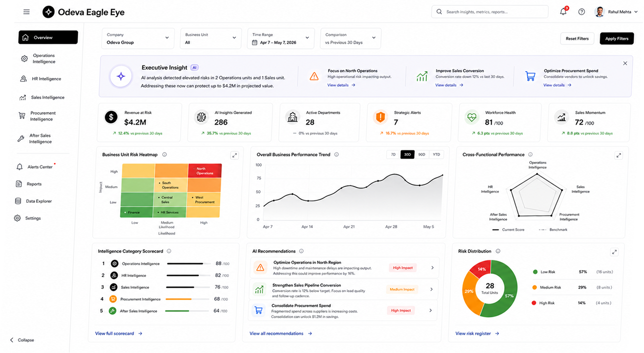Click the help question mark icon
This screenshot has height=353, width=644.
[x=582, y=12]
